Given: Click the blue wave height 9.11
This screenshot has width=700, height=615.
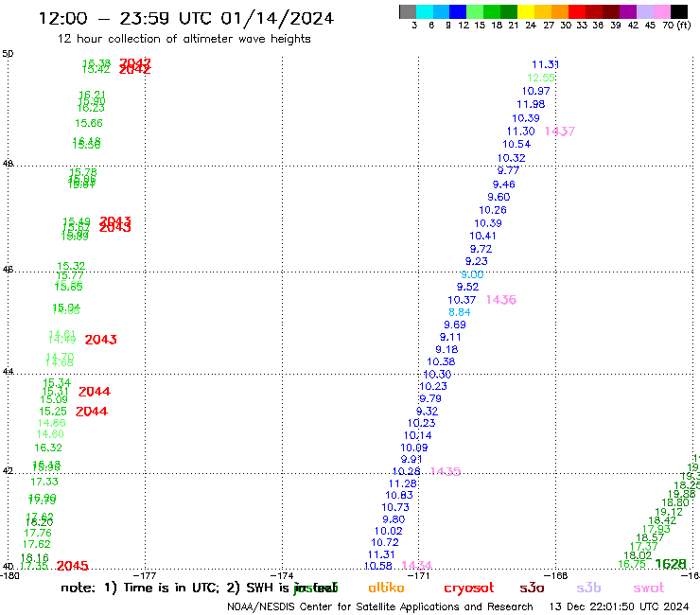Looking at the screenshot, I should click(x=450, y=337).
